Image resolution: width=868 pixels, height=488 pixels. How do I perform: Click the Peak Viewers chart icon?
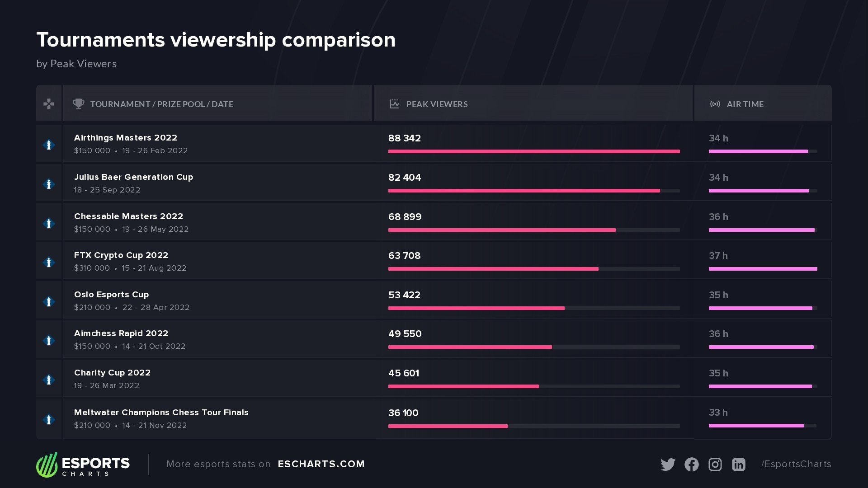tap(394, 104)
